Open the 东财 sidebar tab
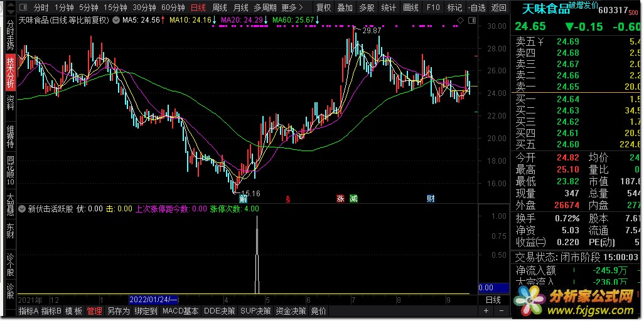Screen dimensions: 644x321 pyautogui.click(x=10, y=233)
